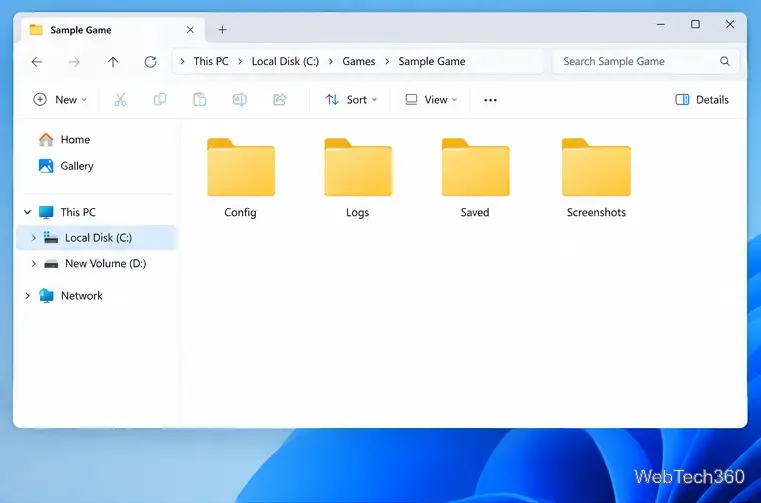
Task: Close the File Explorer window
Action: coord(729,24)
